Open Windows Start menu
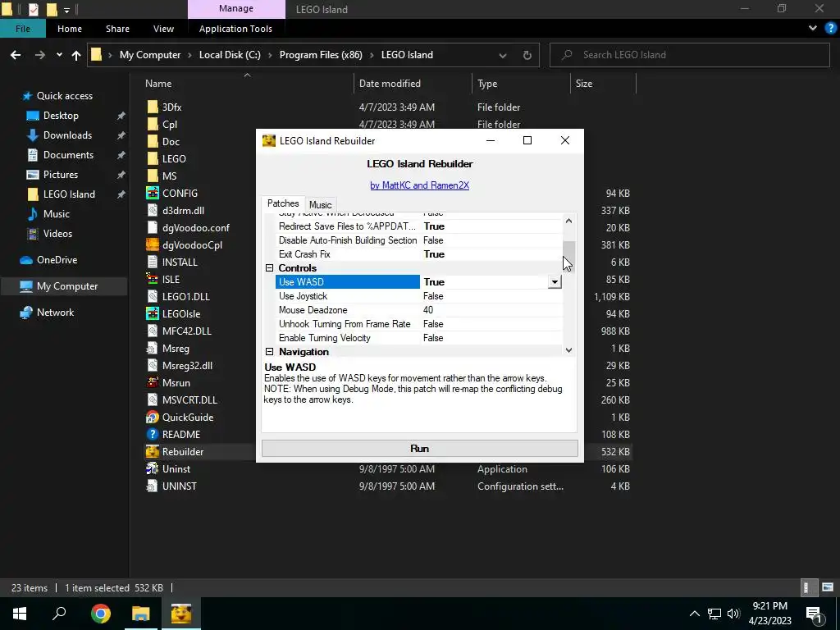 pos(20,614)
